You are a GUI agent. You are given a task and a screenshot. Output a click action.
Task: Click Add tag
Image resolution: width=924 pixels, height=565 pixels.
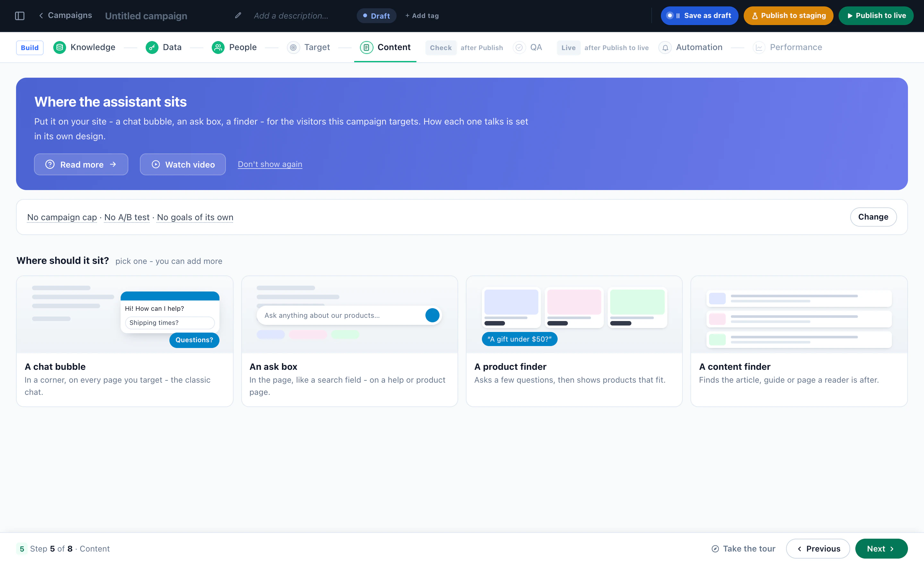point(422,16)
